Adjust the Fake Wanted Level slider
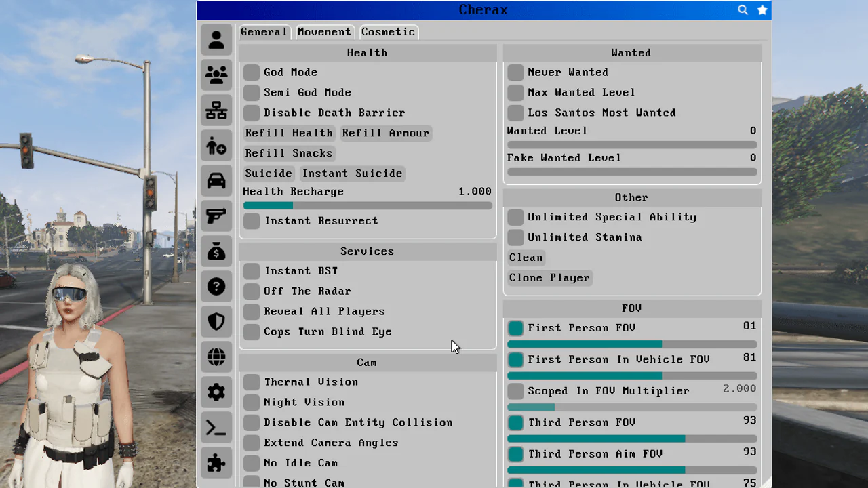The image size is (868, 488). 632,172
